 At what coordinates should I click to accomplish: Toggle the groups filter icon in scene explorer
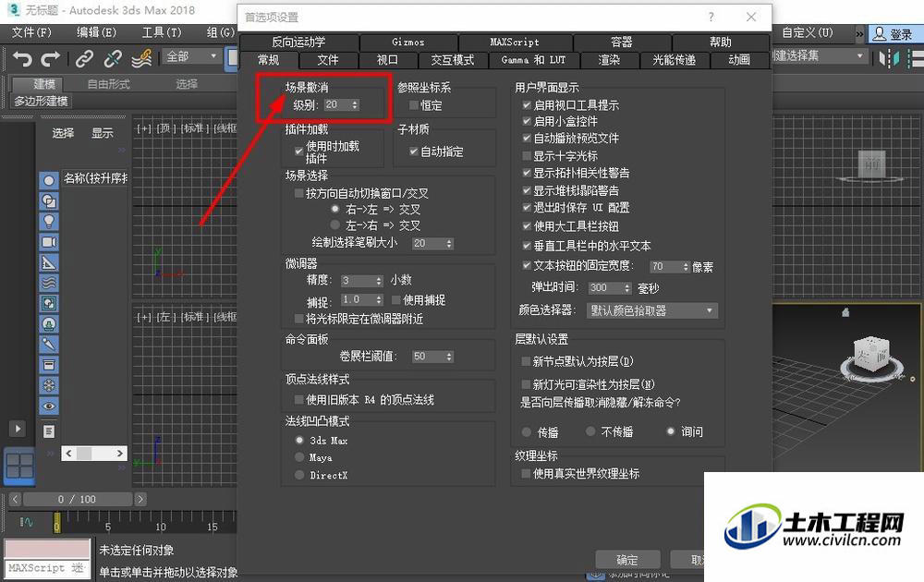point(49,303)
